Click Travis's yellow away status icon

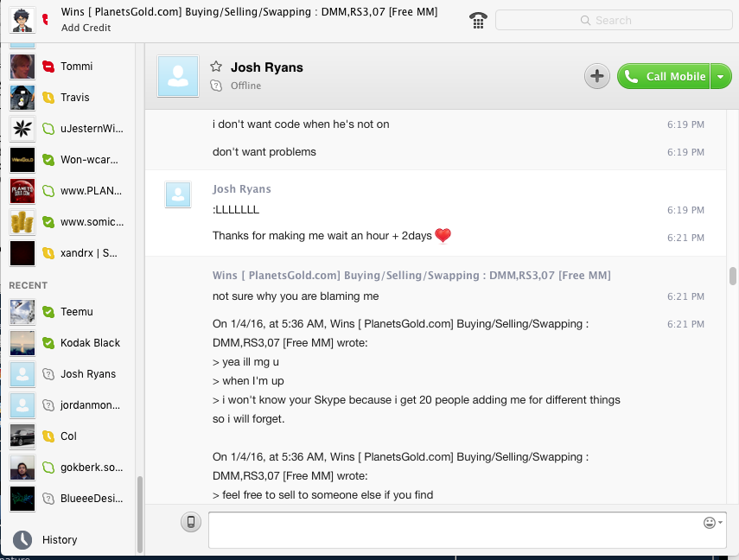48,98
